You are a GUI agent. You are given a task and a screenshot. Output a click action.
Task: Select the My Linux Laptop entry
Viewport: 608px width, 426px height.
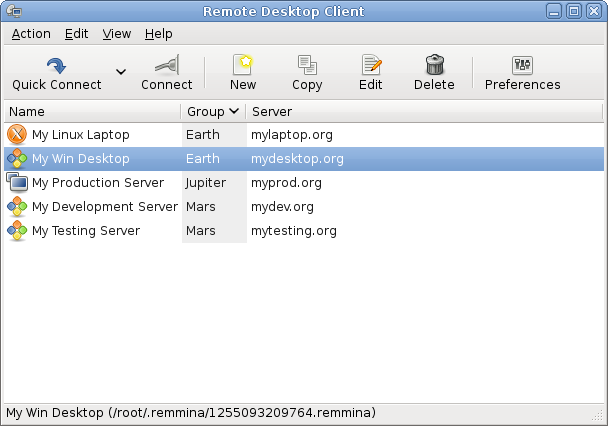[x=80, y=134]
